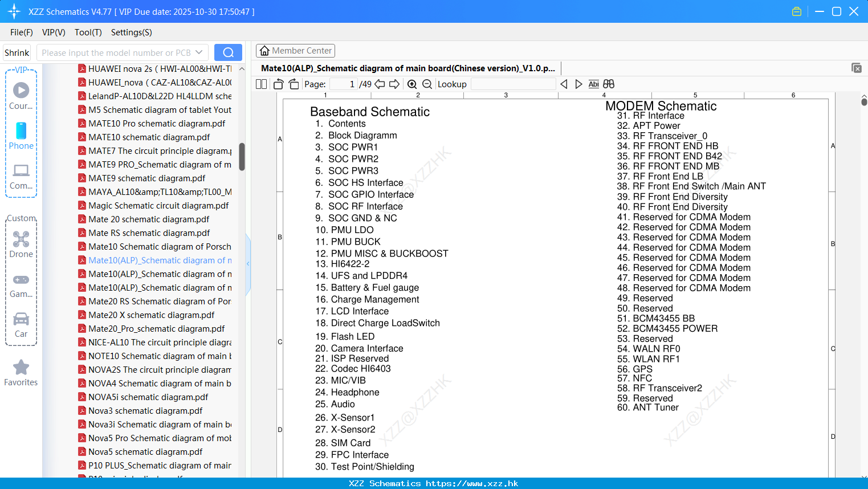Click the binoculars search icon
Screen dimensions: 868x489
(x=609, y=84)
